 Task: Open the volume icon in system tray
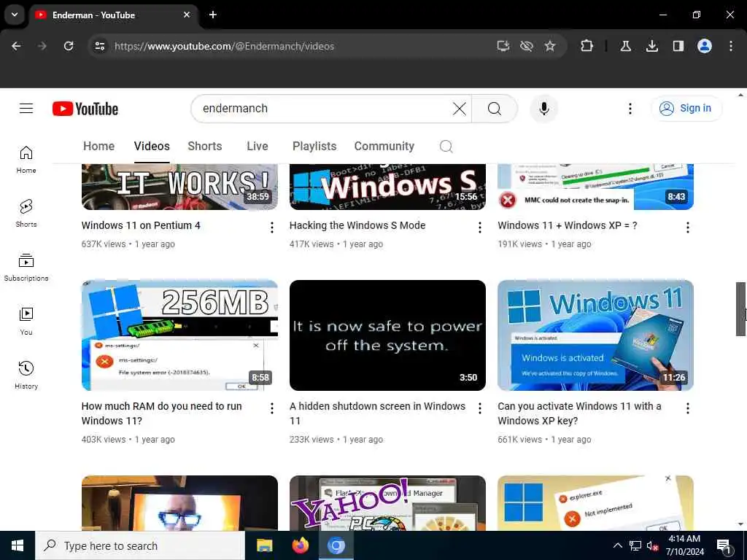click(x=652, y=545)
